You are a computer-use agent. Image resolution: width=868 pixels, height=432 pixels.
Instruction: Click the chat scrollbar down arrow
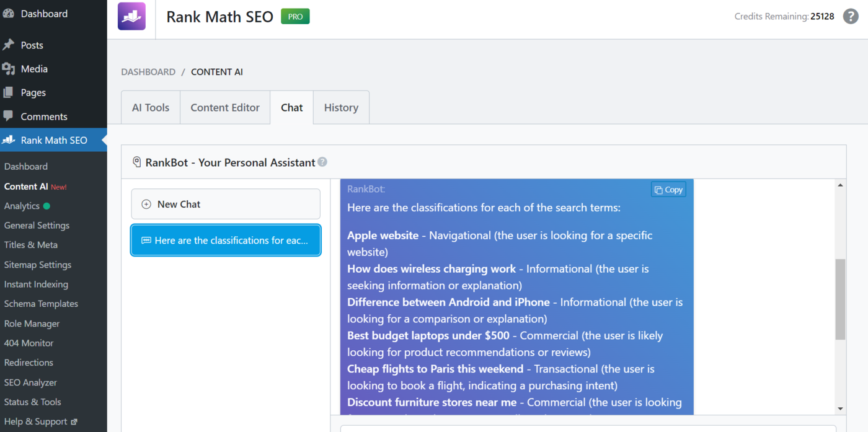click(x=840, y=409)
